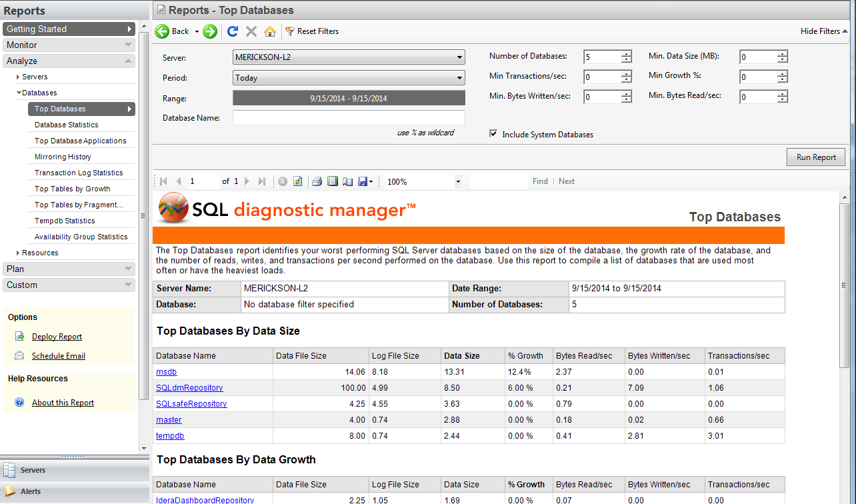856x504 pixels.
Task: Go to first page of report viewer
Action: pos(163,181)
